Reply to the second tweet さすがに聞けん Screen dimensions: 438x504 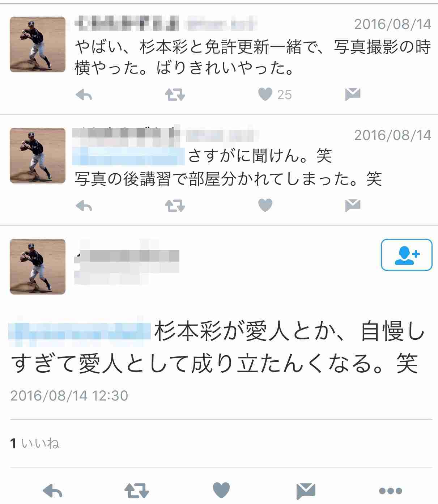(84, 206)
